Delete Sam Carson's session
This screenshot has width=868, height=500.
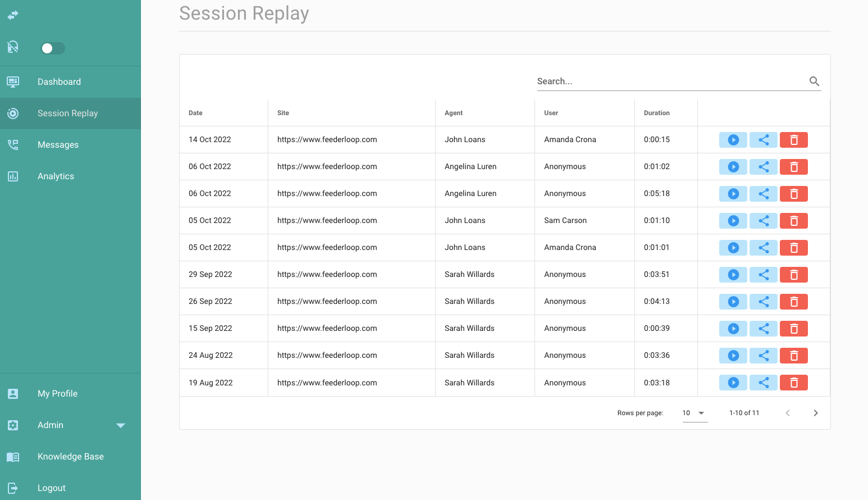tap(794, 221)
